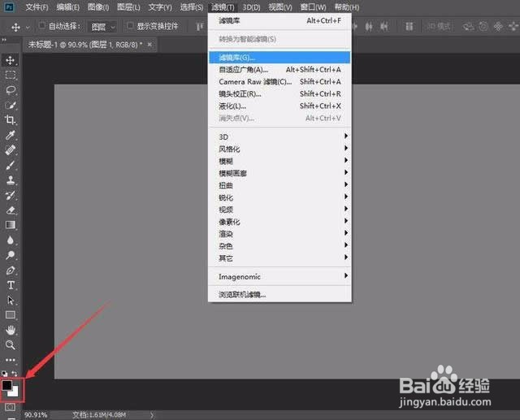This screenshot has height=420, width=520.
Task: Choose 镜头校正(R)... menu item
Action: (x=279, y=93)
